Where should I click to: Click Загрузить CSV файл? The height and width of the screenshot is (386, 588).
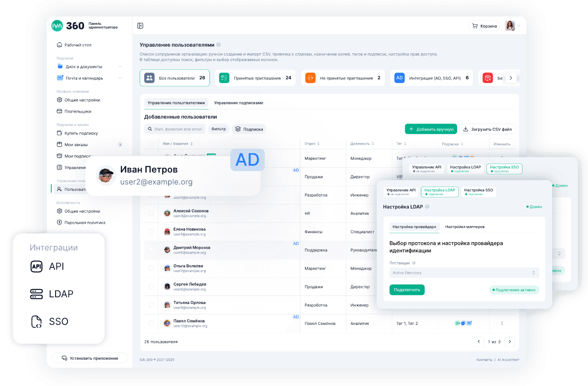point(487,129)
